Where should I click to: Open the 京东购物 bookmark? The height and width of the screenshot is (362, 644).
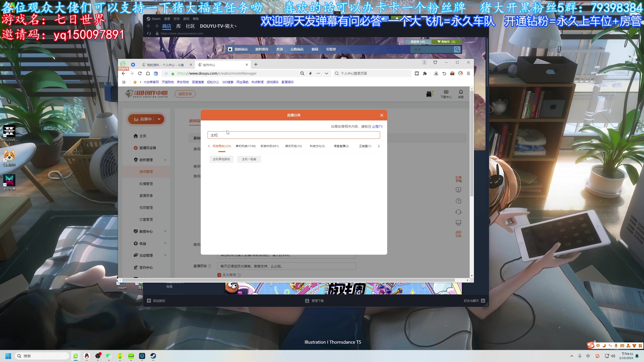click(183, 82)
